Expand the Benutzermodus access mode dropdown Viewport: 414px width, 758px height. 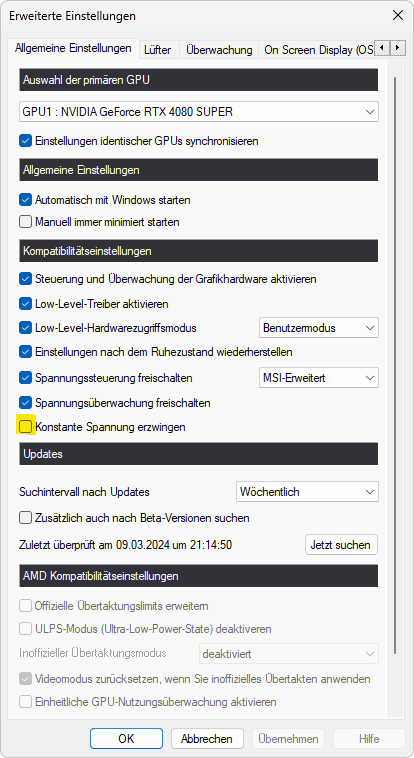(x=319, y=328)
